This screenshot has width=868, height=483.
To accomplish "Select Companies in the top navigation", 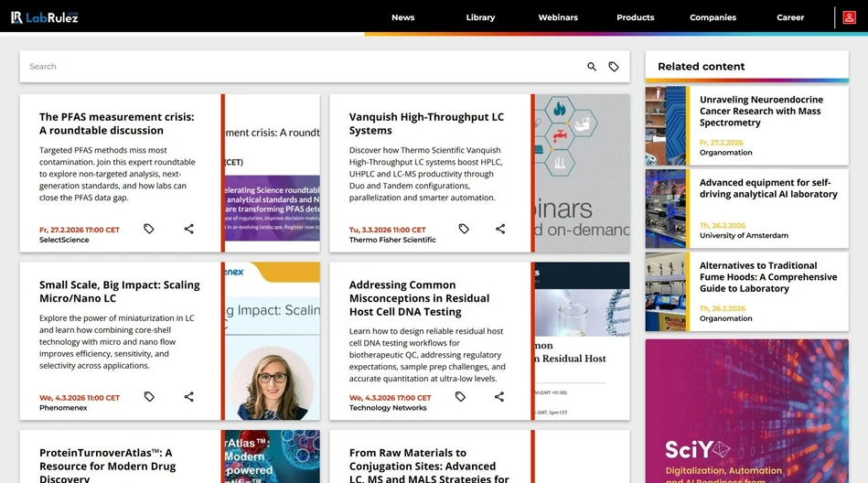I will click(x=713, y=17).
